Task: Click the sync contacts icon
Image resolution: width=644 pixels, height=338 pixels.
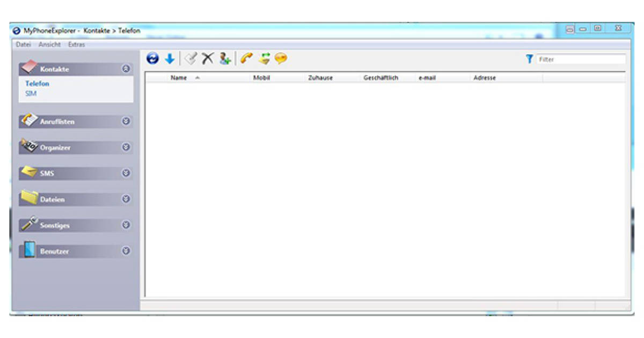Action: [x=264, y=59]
